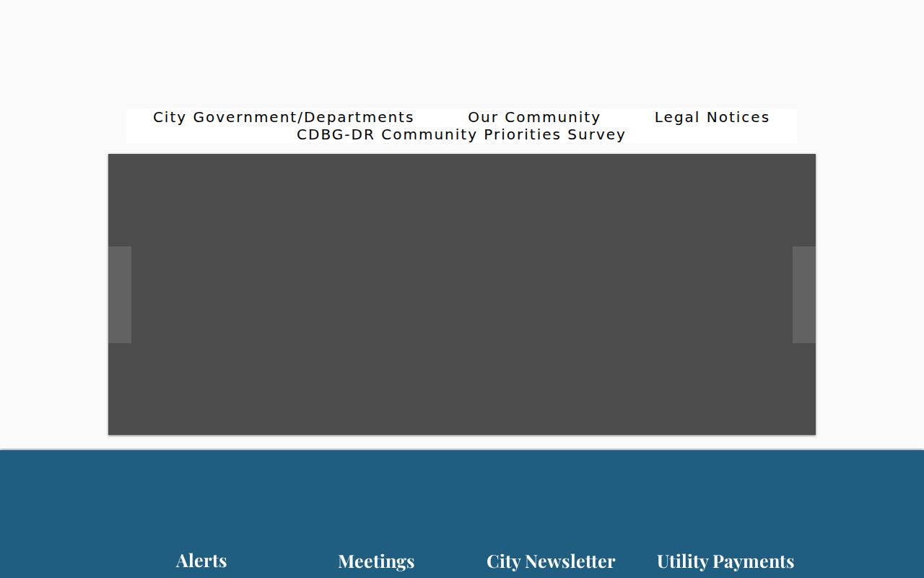
Task: View the Meetings link
Action: 376,561
